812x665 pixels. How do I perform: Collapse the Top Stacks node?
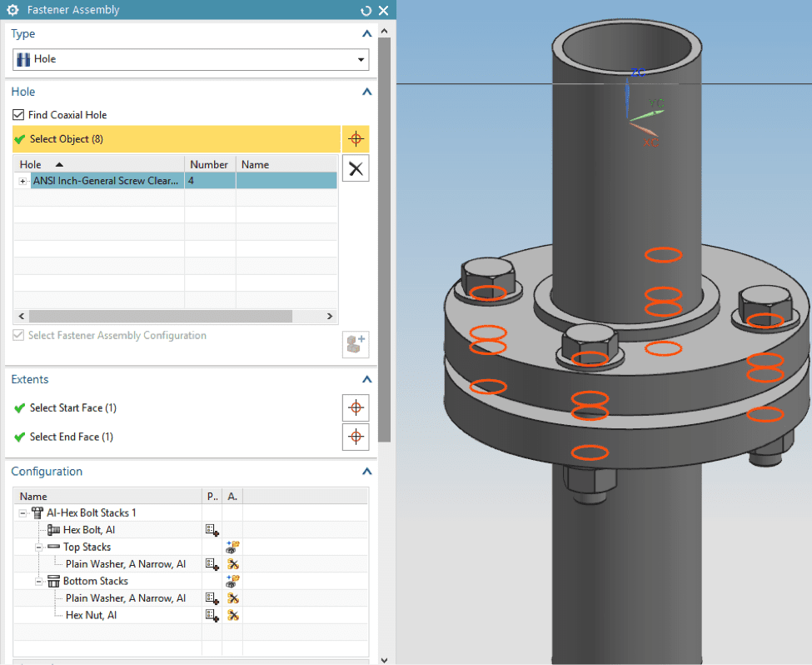point(39,547)
